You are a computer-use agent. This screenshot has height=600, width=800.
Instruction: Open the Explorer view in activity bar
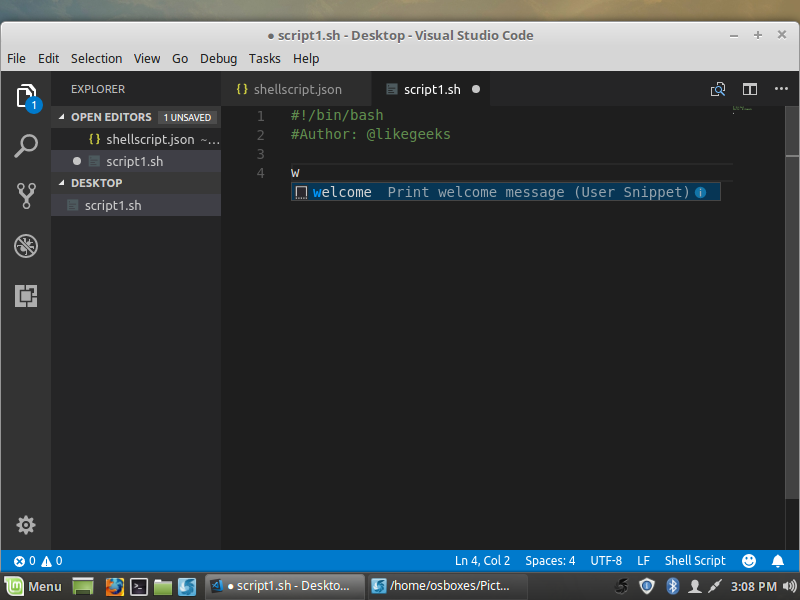tap(27, 96)
